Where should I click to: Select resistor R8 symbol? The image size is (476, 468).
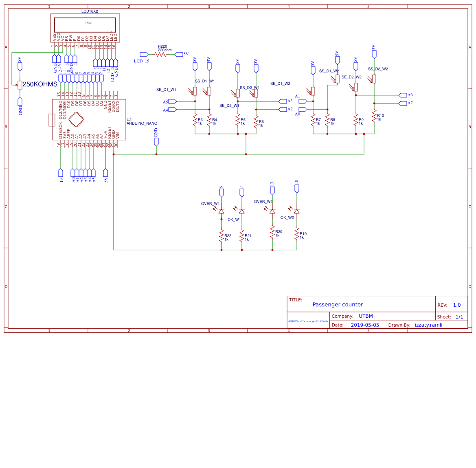tap(327, 121)
